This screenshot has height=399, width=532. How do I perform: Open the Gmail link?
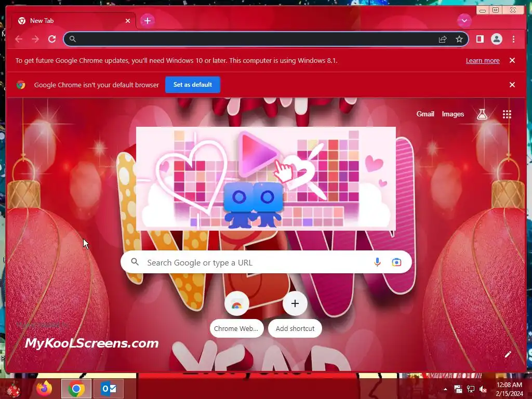[425, 114]
